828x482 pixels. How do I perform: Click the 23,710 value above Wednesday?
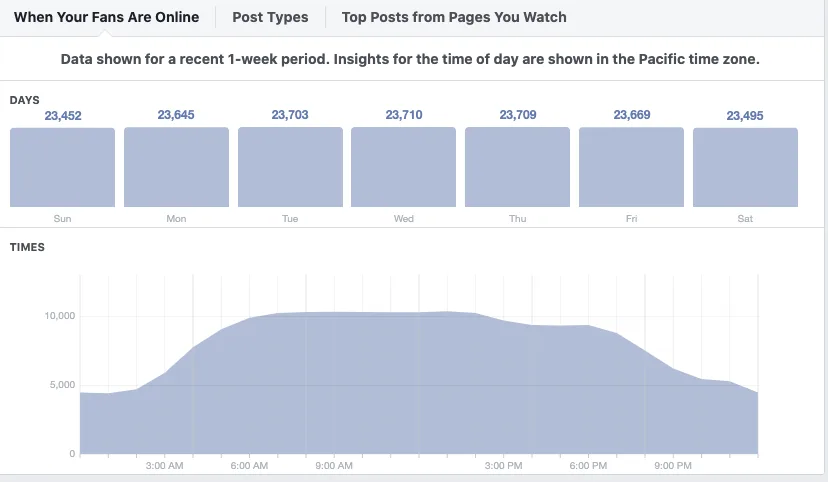[404, 115]
